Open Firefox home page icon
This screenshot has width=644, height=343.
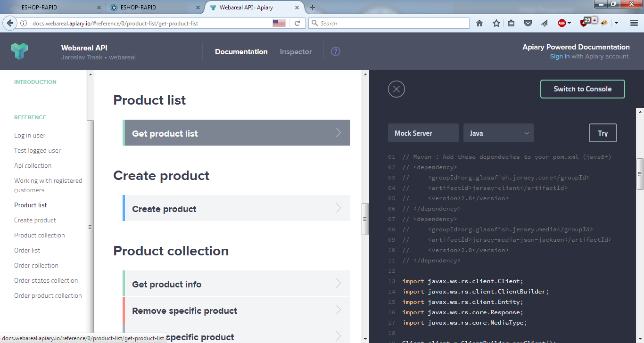(479, 23)
